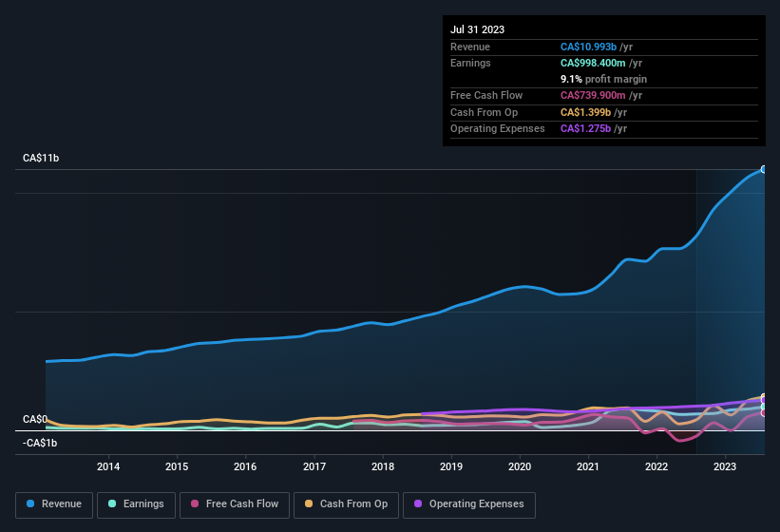Toggle the Cash From Op legend button
Image resolution: width=780 pixels, height=532 pixels.
(x=346, y=504)
